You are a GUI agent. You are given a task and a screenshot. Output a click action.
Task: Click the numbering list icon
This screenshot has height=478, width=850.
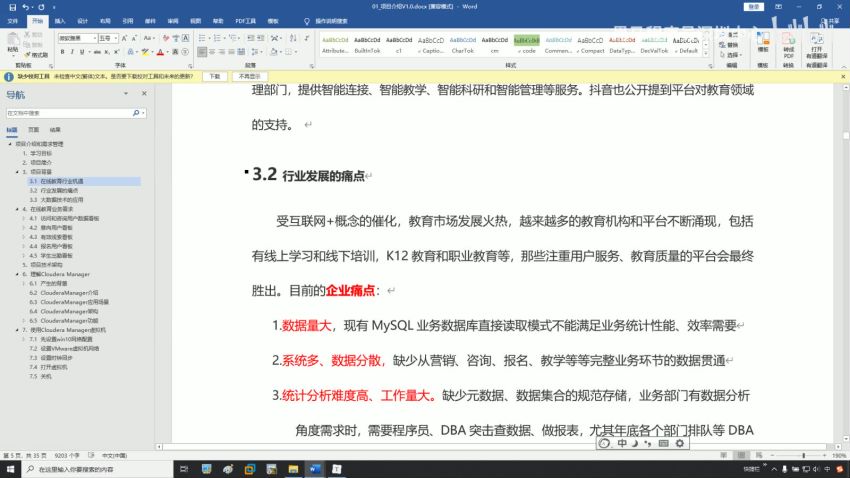(217, 38)
